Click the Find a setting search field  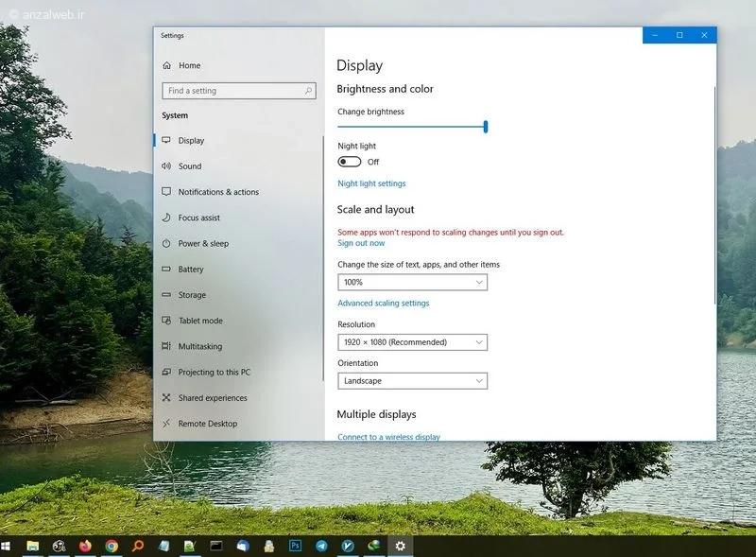(x=239, y=91)
